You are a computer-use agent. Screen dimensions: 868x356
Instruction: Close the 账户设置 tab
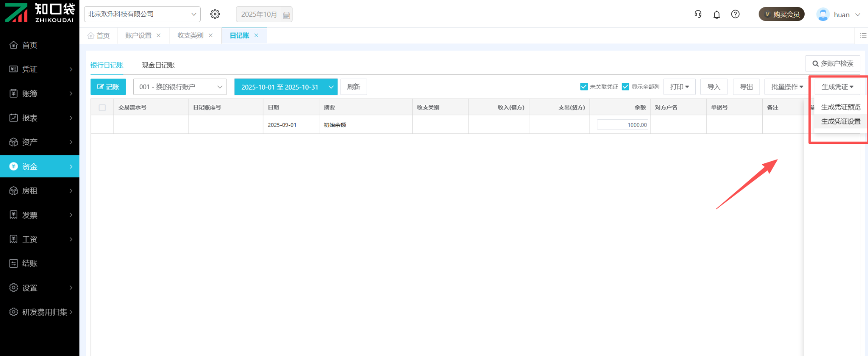point(159,35)
